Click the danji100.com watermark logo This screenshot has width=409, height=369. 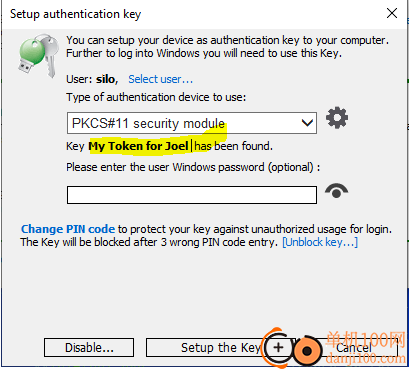(364, 348)
